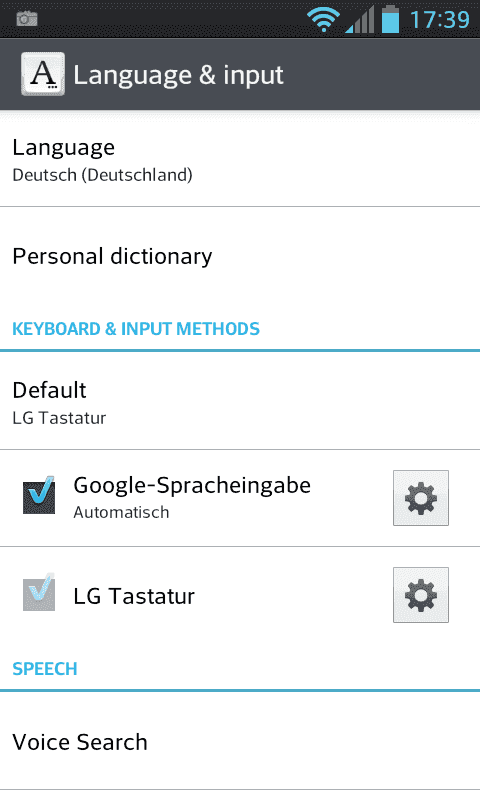Image resolution: width=480 pixels, height=800 pixels.
Task: Tap the Language & input header title
Action: (x=178, y=76)
